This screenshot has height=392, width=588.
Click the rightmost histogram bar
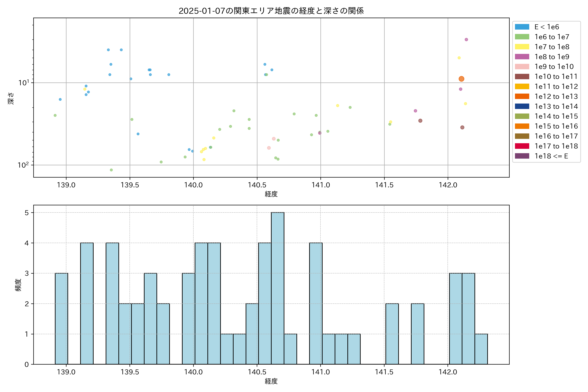481,349
